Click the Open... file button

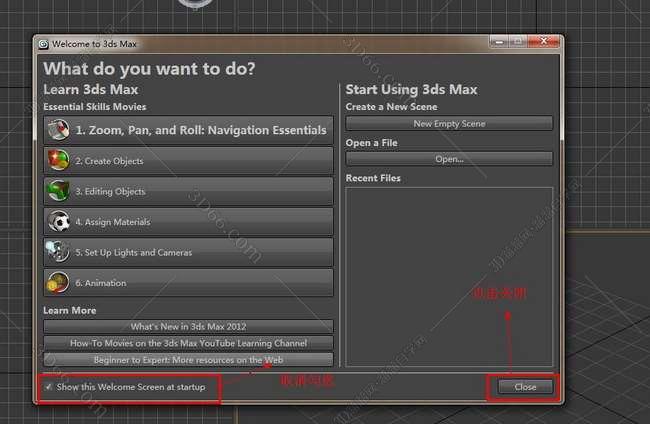(x=449, y=159)
